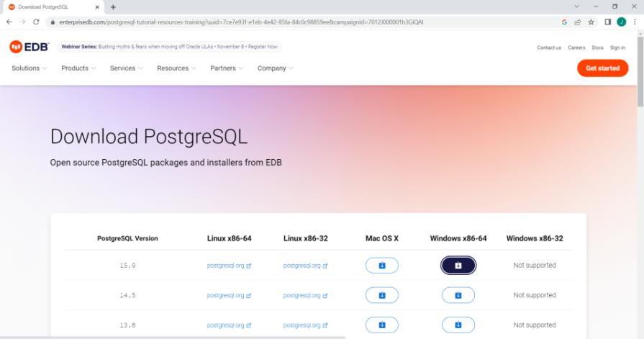Download PostgreSQL 15.0 for Mac OS X

pos(382,266)
